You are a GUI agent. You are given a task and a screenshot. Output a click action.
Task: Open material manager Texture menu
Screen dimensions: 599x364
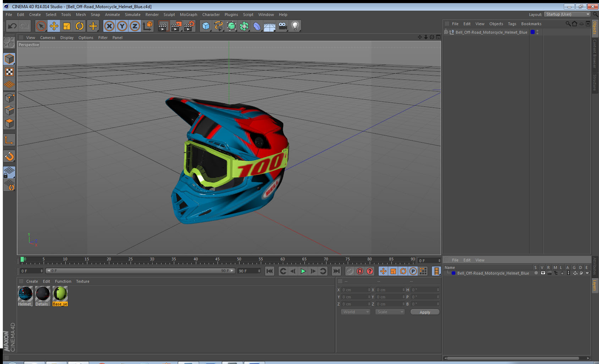click(83, 281)
